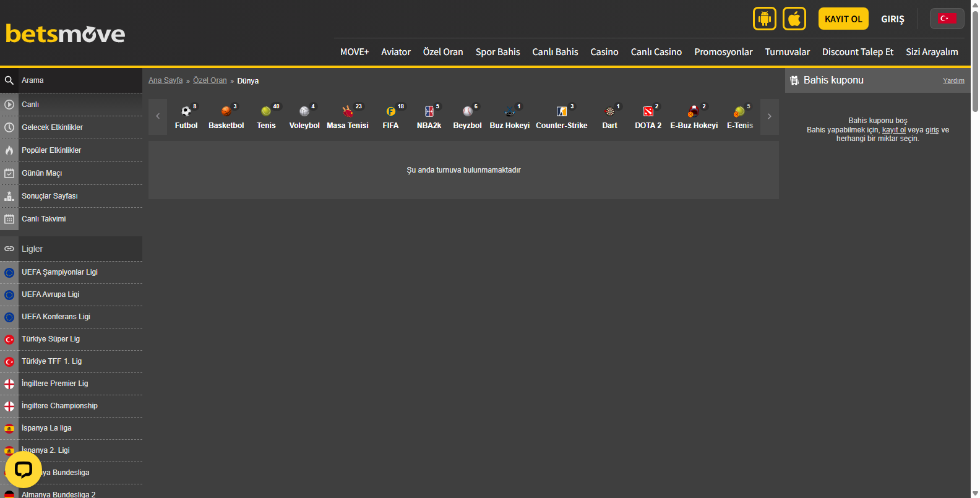The width and height of the screenshot is (980, 498).
Task: Open İspanya 2. Ligi league
Action: 71,450
